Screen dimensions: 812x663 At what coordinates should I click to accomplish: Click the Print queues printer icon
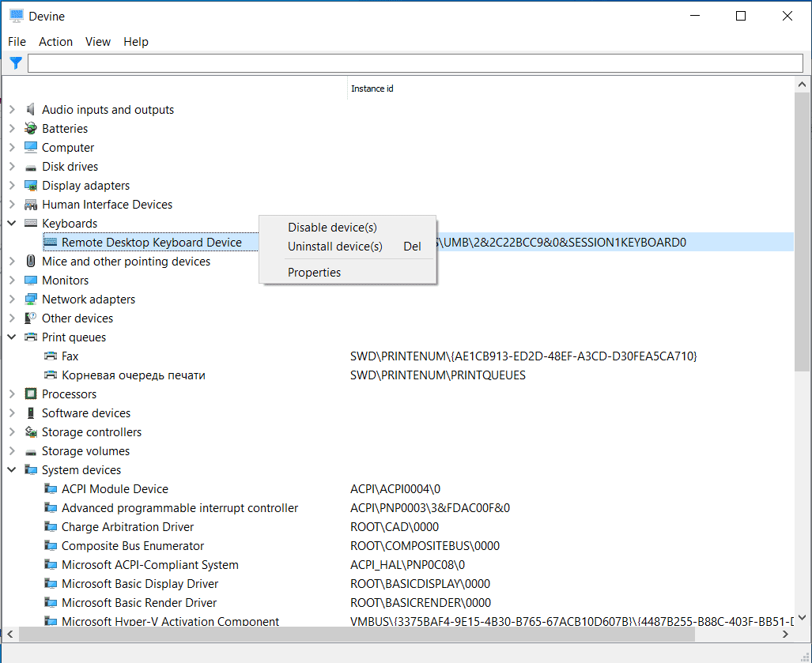click(31, 337)
